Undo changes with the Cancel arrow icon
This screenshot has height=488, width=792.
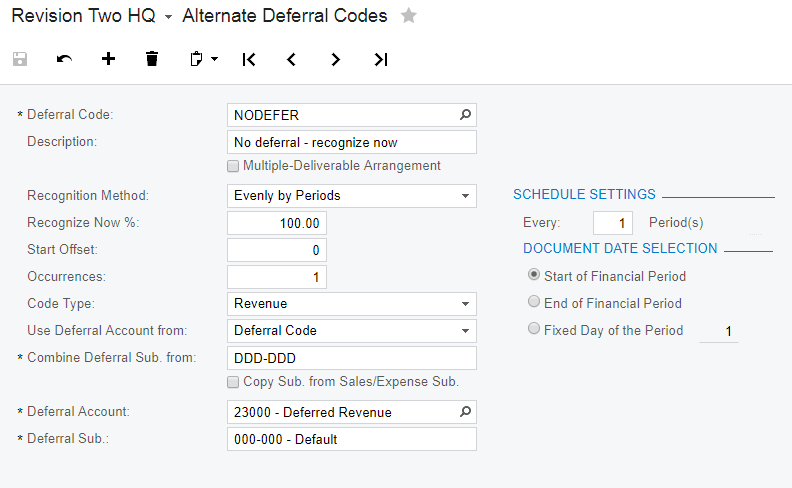coord(64,59)
